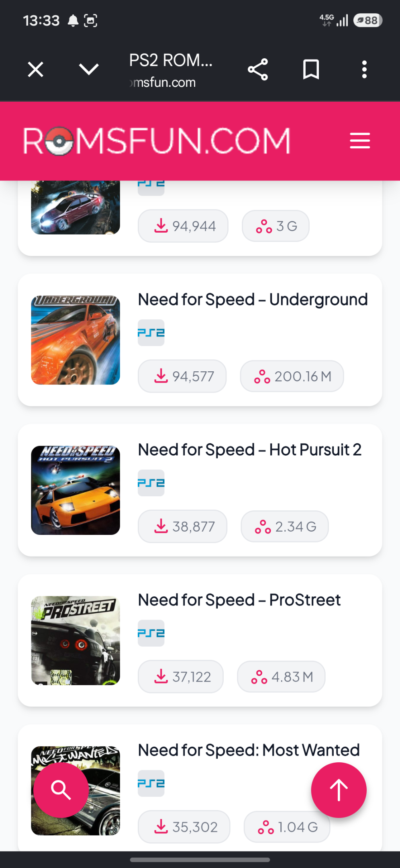
Task: Open the Need for Speed – Underground title
Action: click(x=253, y=299)
